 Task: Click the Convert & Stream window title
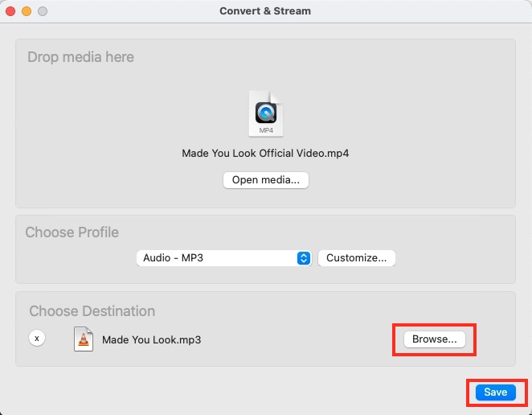tap(265, 11)
